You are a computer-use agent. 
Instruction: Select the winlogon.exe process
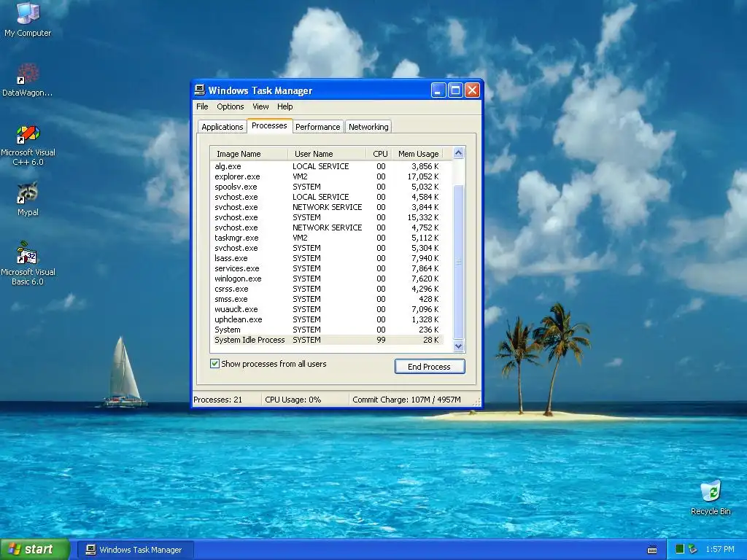[327, 279]
